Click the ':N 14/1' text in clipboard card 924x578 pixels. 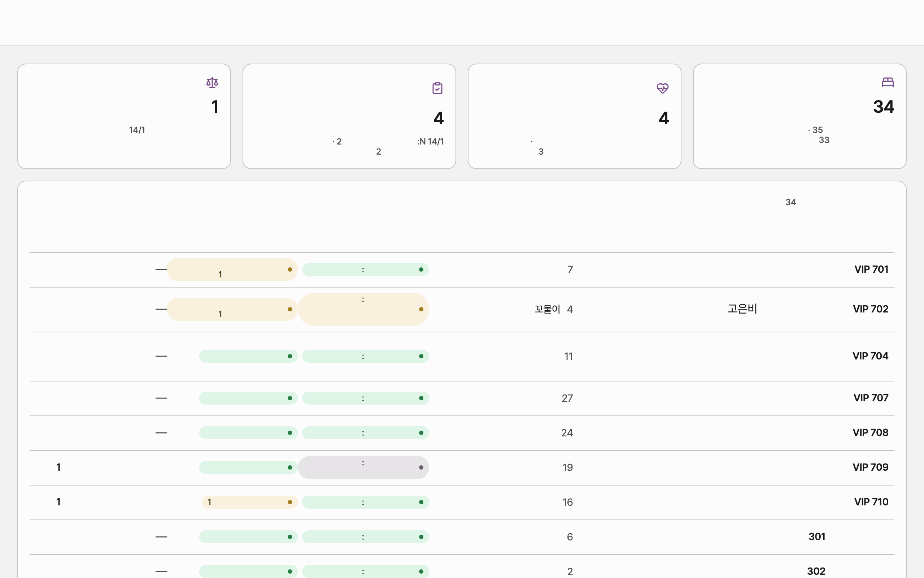[430, 142]
